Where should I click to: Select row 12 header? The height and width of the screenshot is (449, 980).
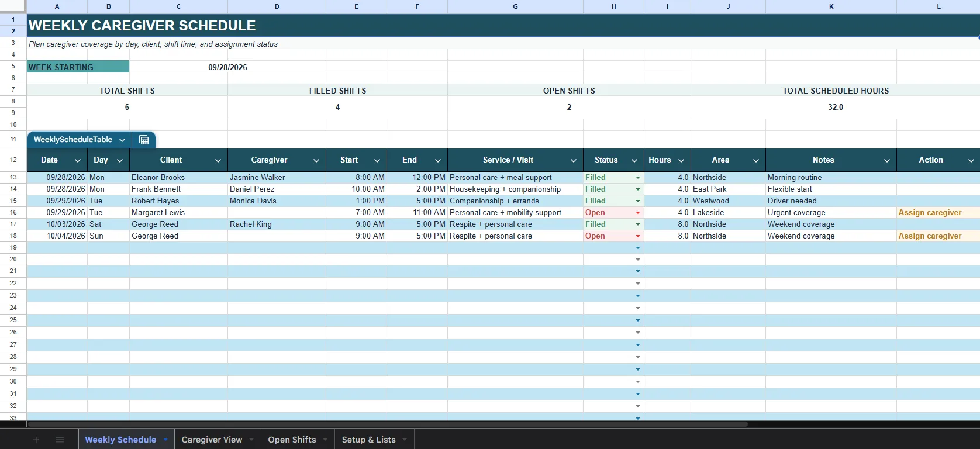[13, 160]
